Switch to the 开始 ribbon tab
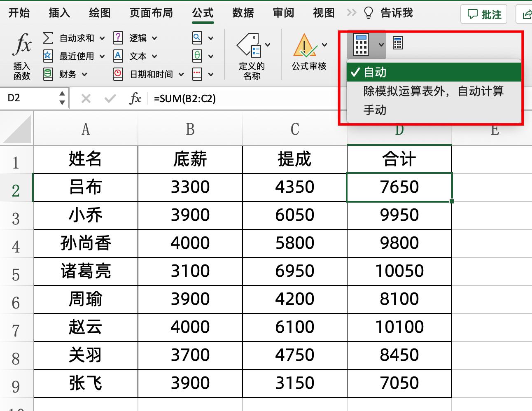The width and height of the screenshot is (532, 411). [19, 13]
